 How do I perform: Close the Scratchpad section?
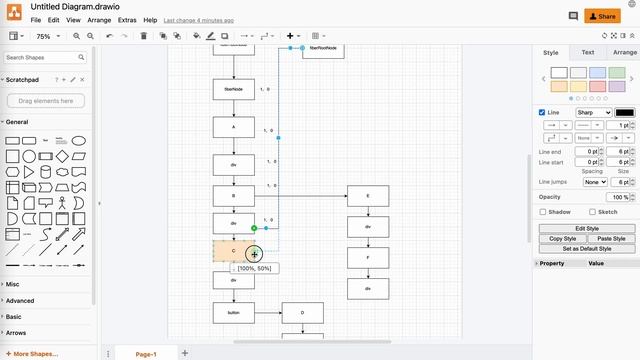(x=82, y=80)
